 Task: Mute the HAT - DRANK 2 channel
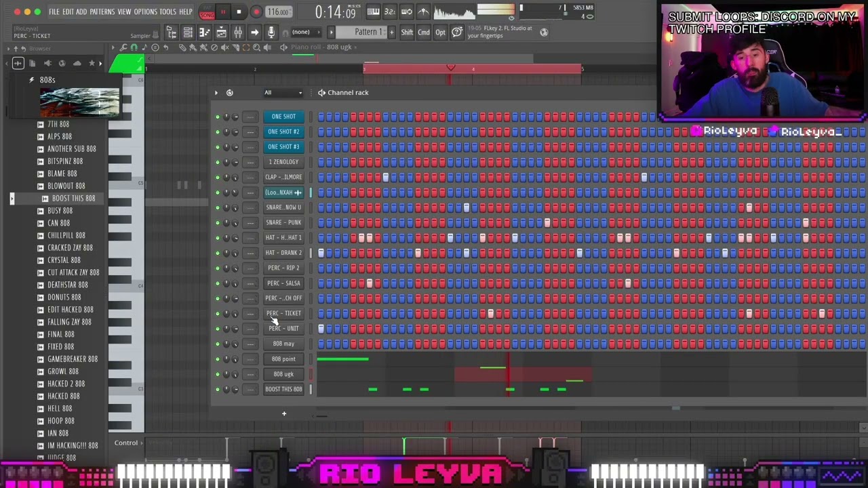click(x=218, y=253)
